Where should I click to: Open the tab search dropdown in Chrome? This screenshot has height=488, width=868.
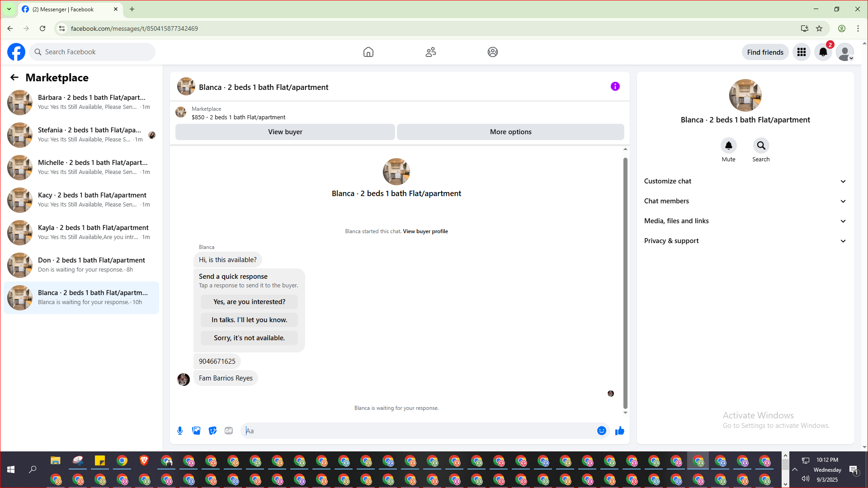pos(9,9)
